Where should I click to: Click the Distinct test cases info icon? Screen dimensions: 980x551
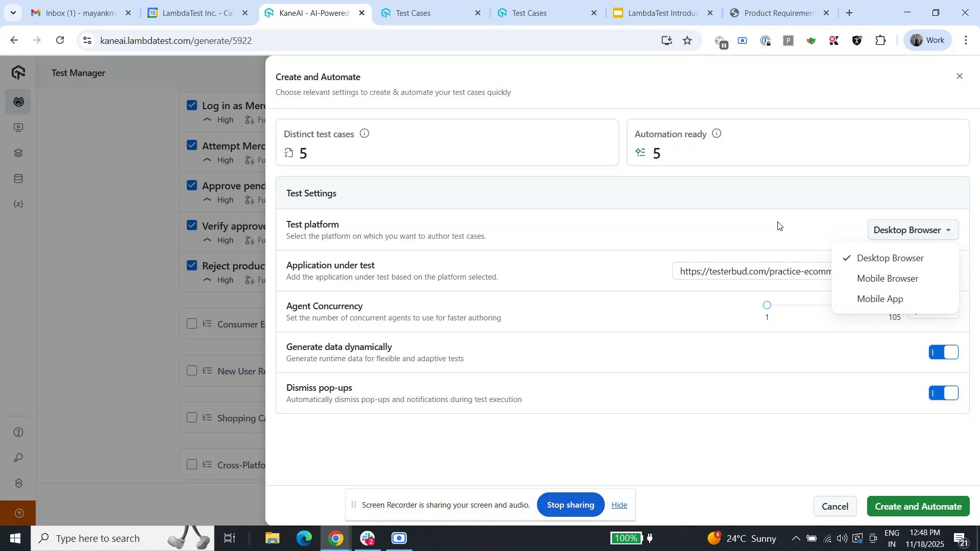pos(364,133)
